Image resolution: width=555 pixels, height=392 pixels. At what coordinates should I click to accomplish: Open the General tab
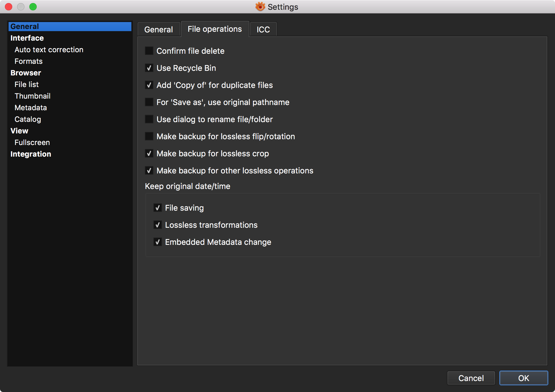[x=159, y=30]
